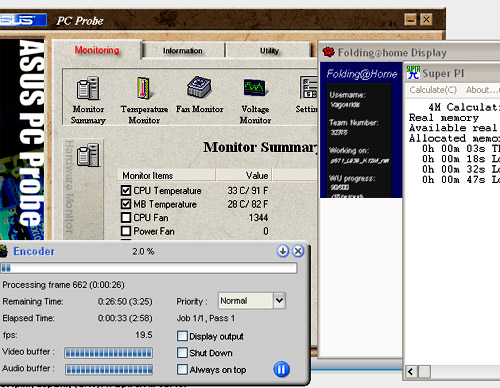The width and height of the screenshot is (500, 388).
Task: Open the Temperature Monitor icon
Action: pyautogui.click(x=144, y=88)
